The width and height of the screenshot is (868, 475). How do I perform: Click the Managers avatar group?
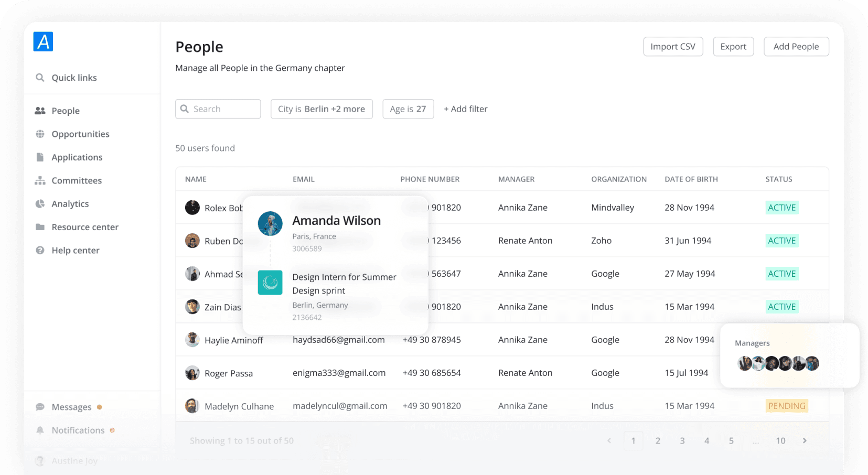click(x=779, y=363)
